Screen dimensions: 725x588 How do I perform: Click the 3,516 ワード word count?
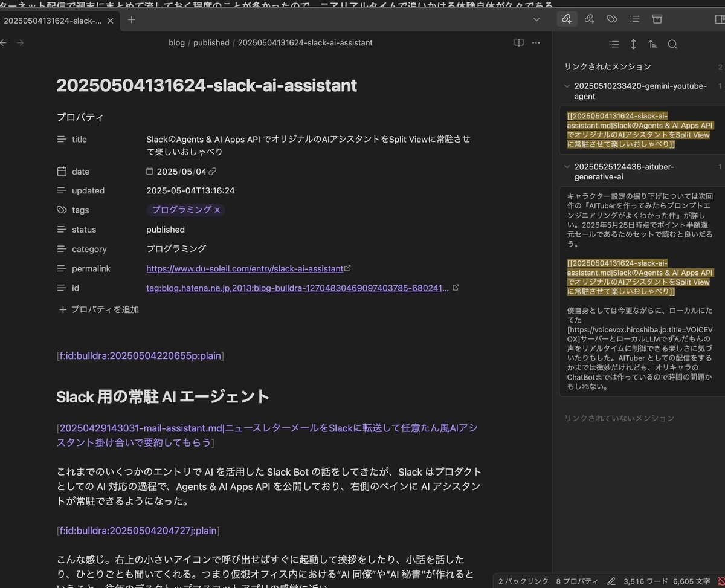(646, 581)
